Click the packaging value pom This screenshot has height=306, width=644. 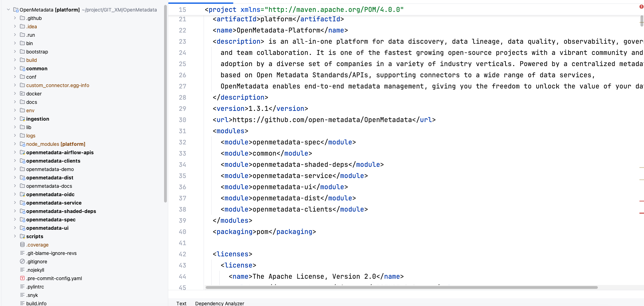click(x=262, y=232)
